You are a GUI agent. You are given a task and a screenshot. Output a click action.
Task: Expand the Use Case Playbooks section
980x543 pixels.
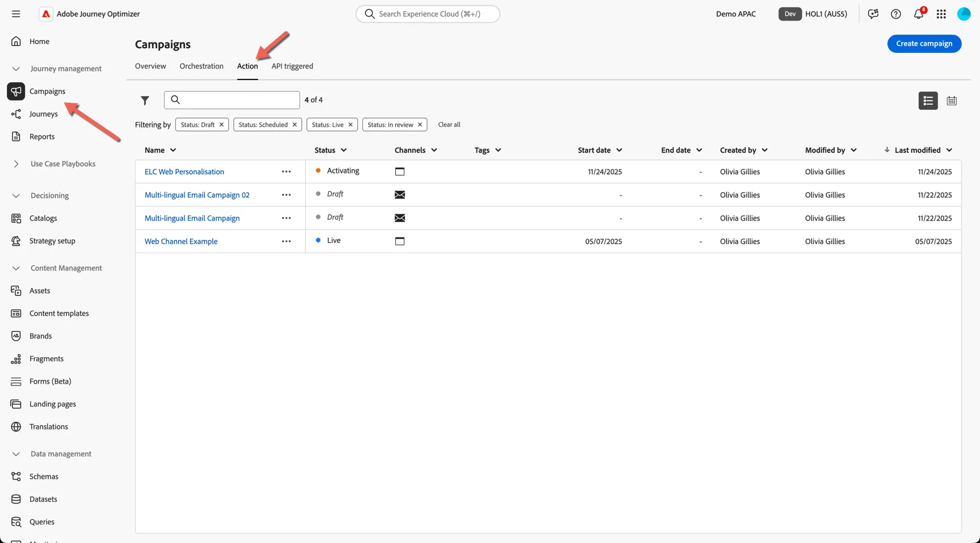(x=16, y=164)
